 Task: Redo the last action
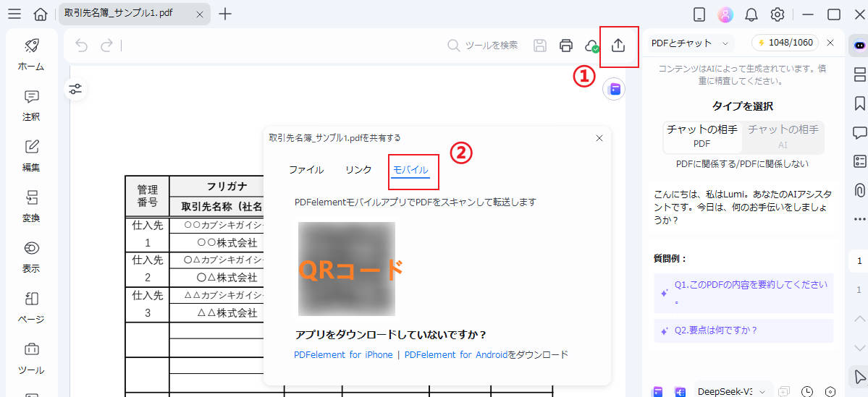coord(107,46)
